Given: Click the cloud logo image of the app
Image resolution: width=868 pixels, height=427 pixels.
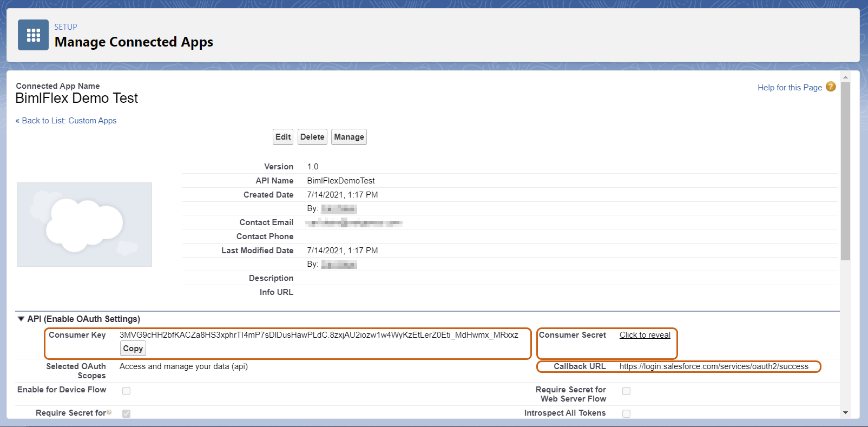Looking at the screenshot, I should [84, 225].
